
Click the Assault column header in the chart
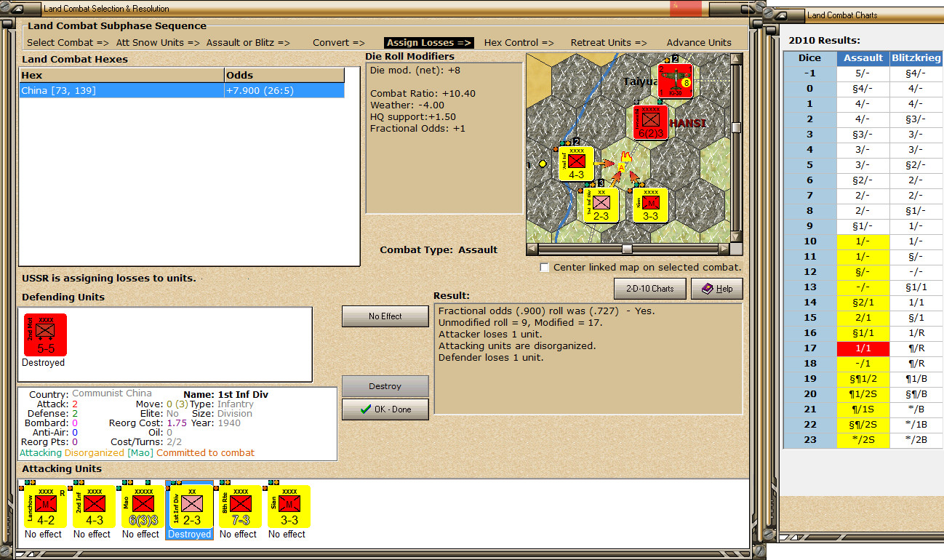[x=863, y=57]
